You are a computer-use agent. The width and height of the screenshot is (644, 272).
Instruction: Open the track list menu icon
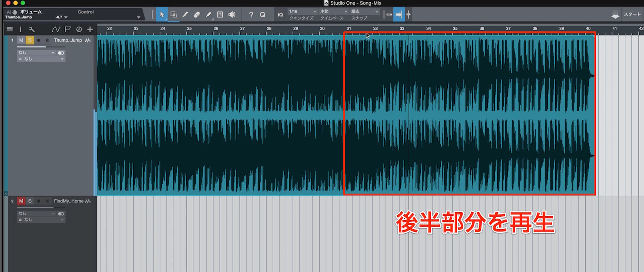10,30
